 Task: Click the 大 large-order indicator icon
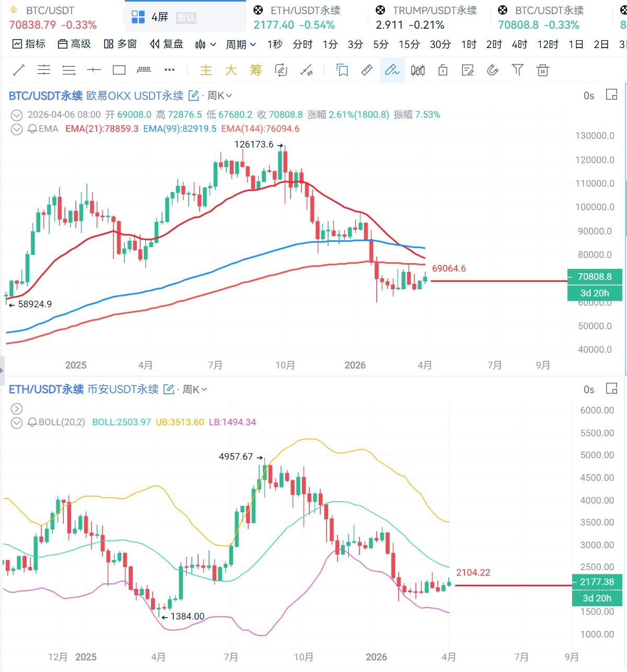pyautogui.click(x=231, y=70)
